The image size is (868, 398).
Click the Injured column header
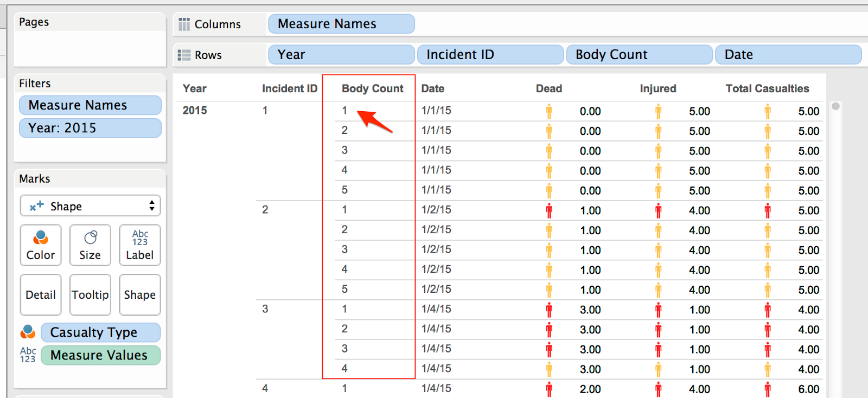pyautogui.click(x=658, y=88)
